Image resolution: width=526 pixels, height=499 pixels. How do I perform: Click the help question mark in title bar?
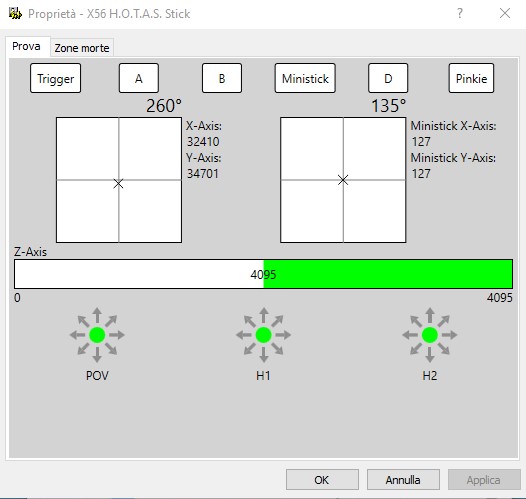[x=460, y=13]
